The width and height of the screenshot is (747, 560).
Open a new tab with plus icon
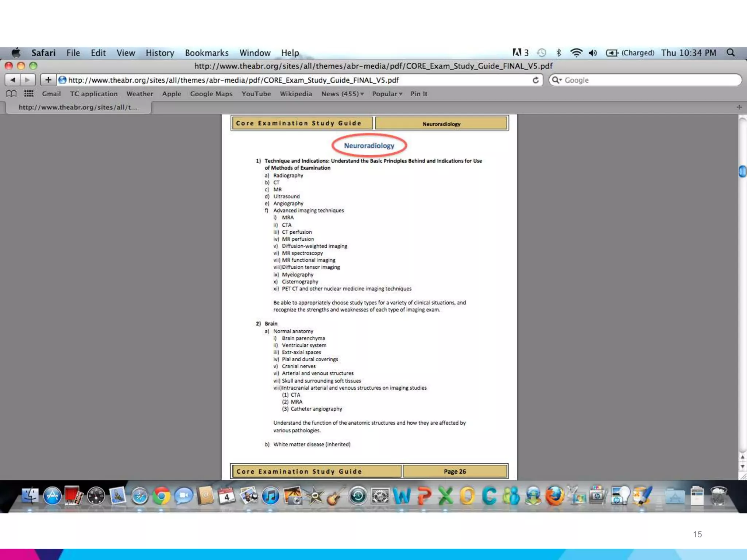coord(739,107)
